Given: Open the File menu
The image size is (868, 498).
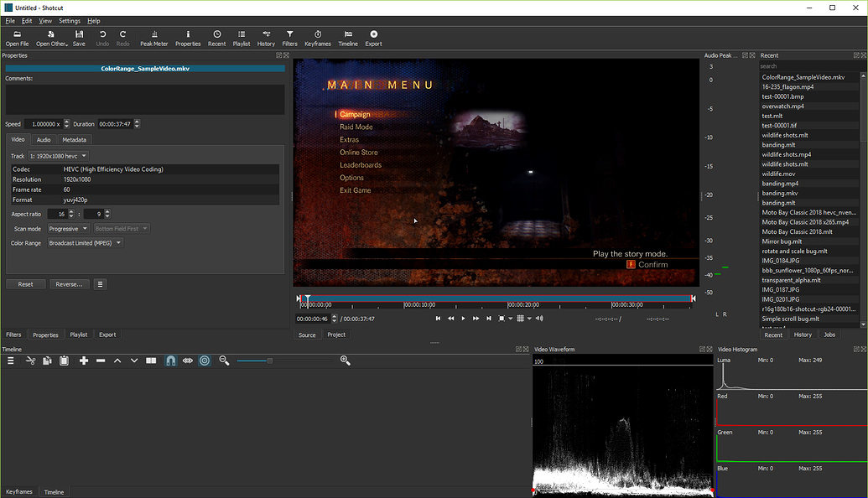Looking at the screenshot, I should [10, 21].
